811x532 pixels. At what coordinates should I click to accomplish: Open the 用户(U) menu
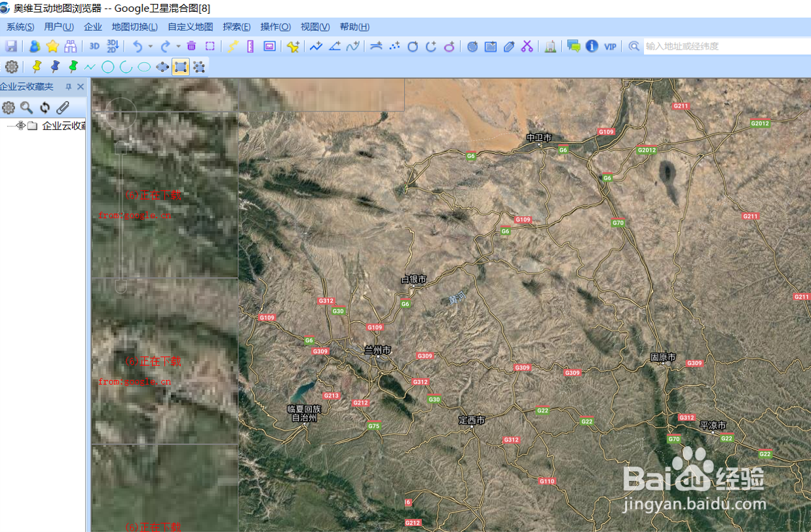pos(59,27)
